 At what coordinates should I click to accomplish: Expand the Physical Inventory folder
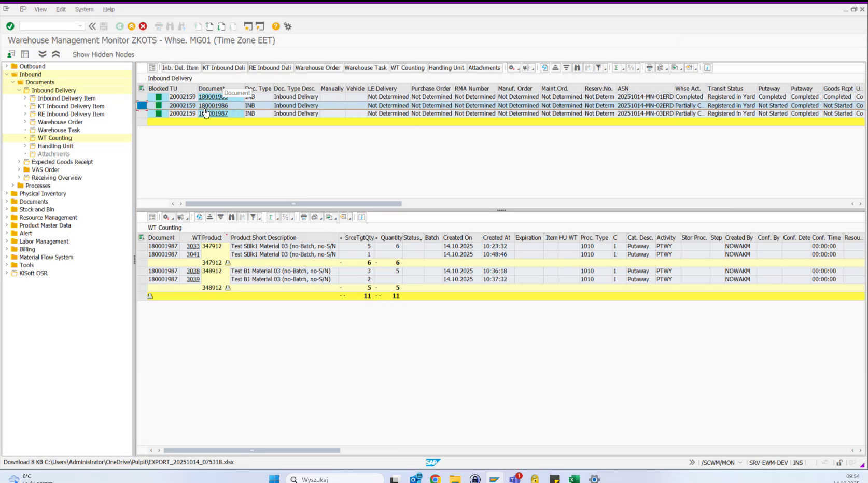[6, 193]
